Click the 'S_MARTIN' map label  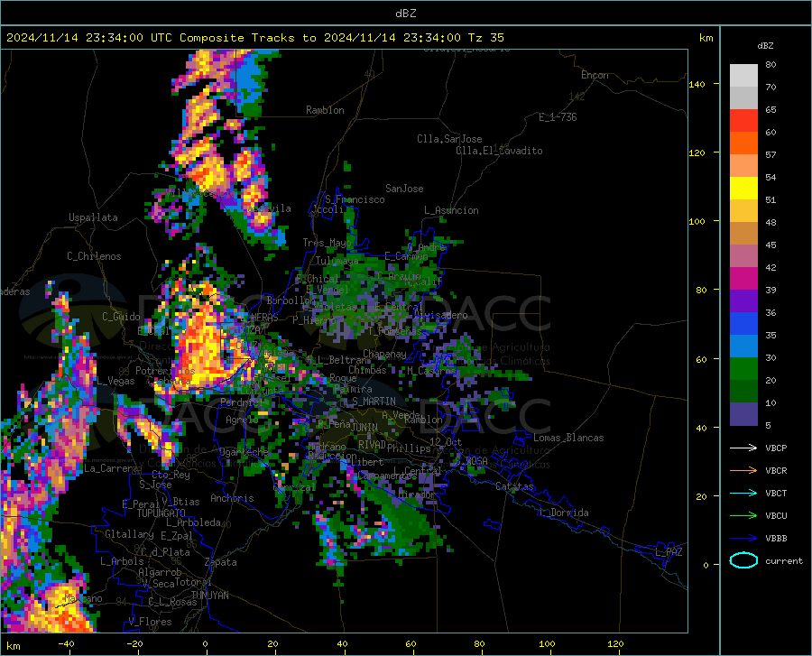point(374,402)
